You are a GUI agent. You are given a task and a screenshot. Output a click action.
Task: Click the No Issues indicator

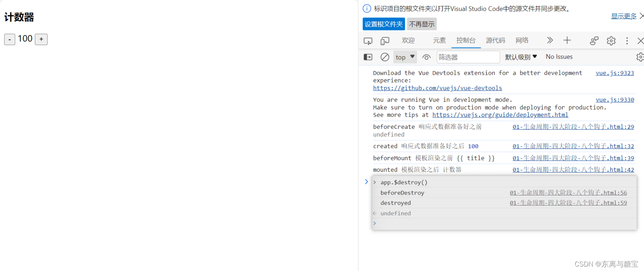click(x=559, y=57)
